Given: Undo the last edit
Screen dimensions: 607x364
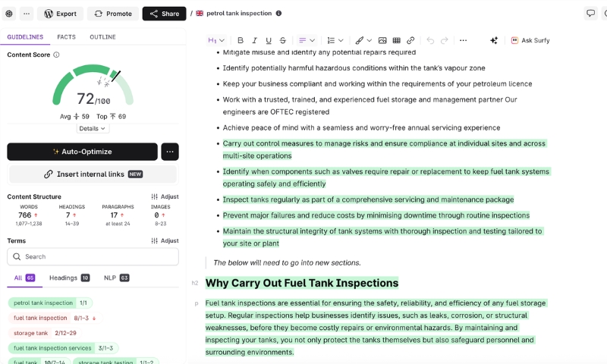Looking at the screenshot, I should click(x=430, y=40).
